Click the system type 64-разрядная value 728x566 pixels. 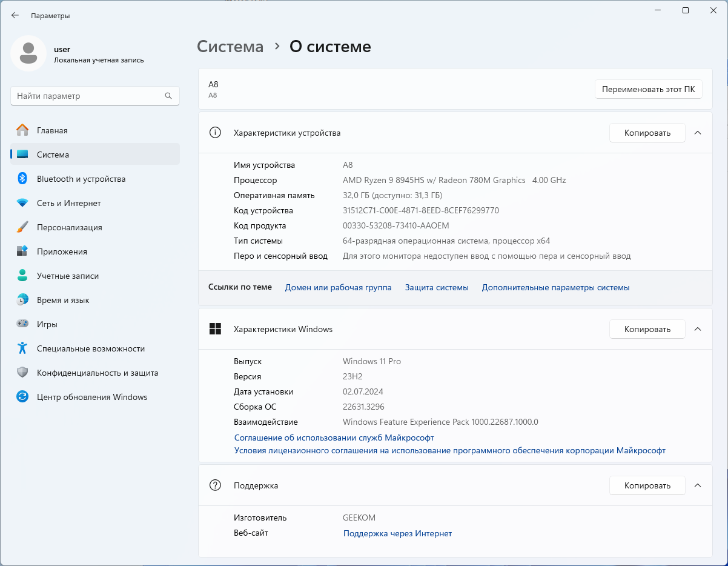tap(446, 241)
